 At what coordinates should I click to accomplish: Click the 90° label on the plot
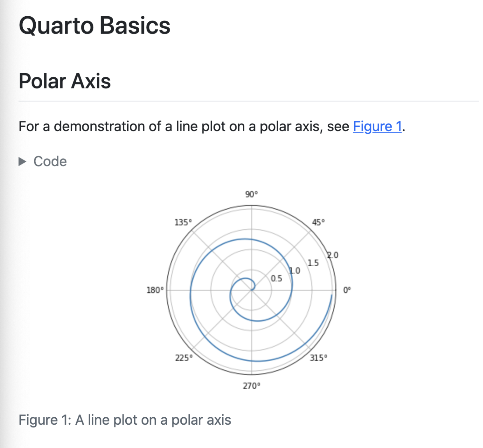[x=251, y=194]
